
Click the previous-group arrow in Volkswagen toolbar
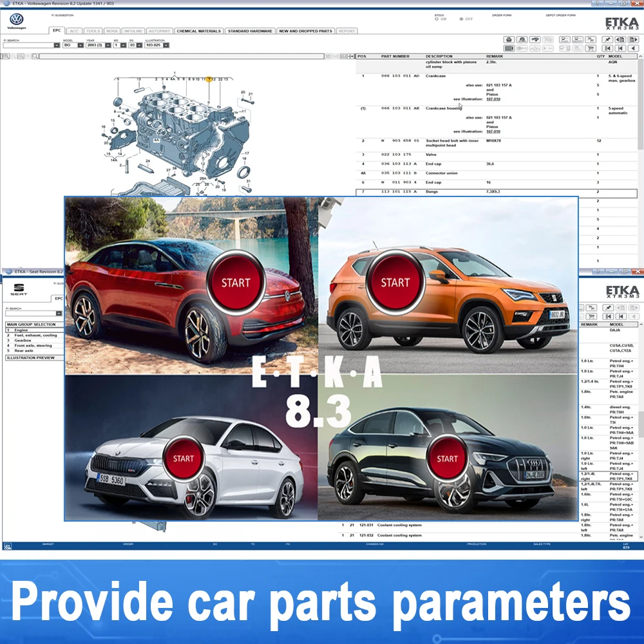[x=620, y=48]
